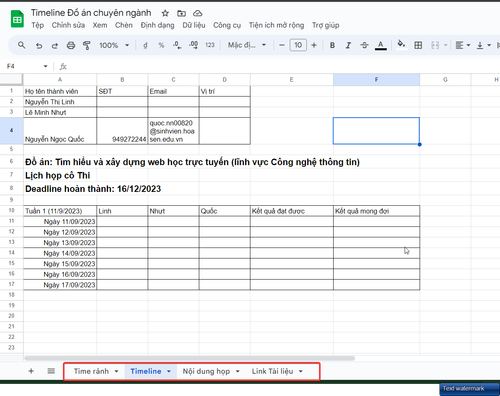Open the all sheets list icon

(51, 371)
